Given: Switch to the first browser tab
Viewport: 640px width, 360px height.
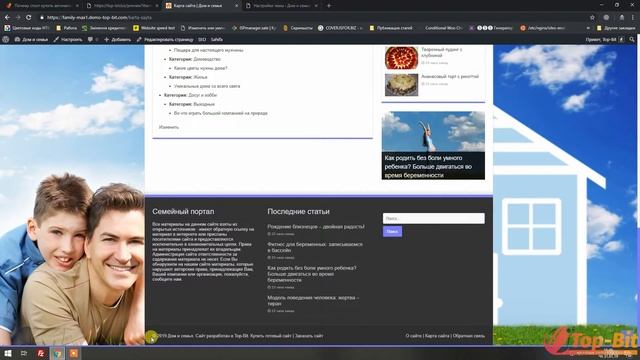Looking at the screenshot, I should (x=41, y=6).
